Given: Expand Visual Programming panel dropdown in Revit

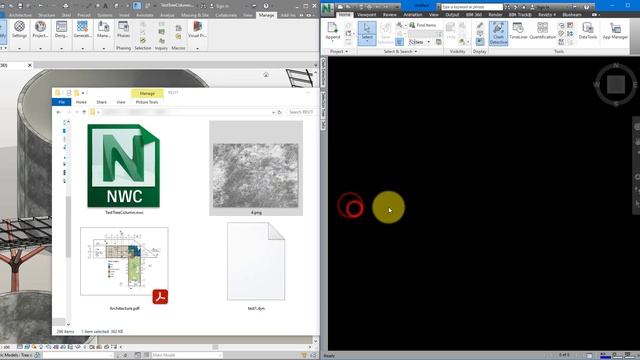Looking at the screenshot, I should [x=197, y=48].
